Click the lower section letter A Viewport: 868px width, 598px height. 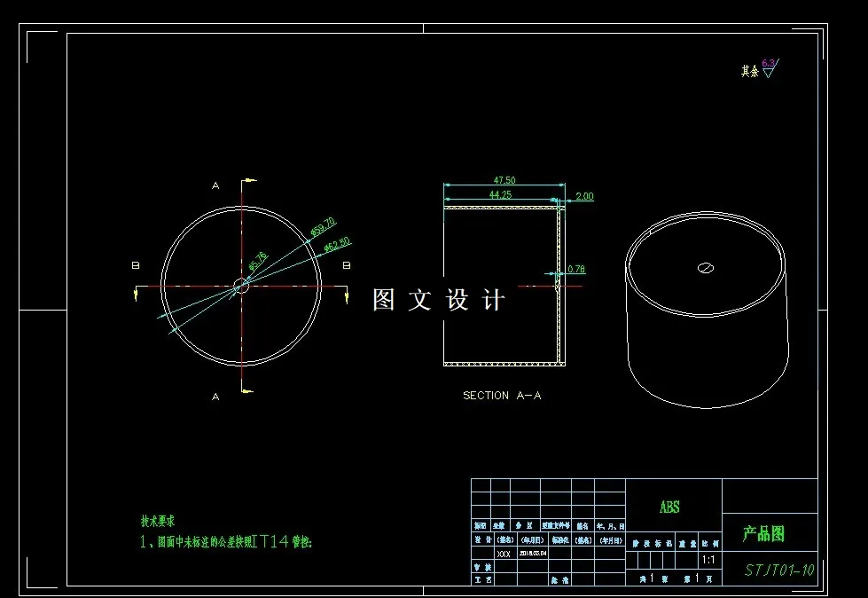click(215, 397)
